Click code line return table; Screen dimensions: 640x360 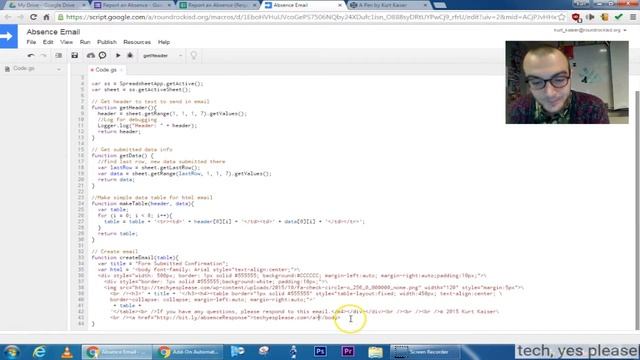[x=118, y=233]
